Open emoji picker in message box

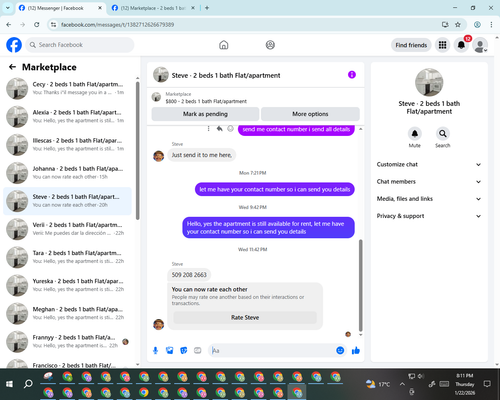(x=340, y=350)
